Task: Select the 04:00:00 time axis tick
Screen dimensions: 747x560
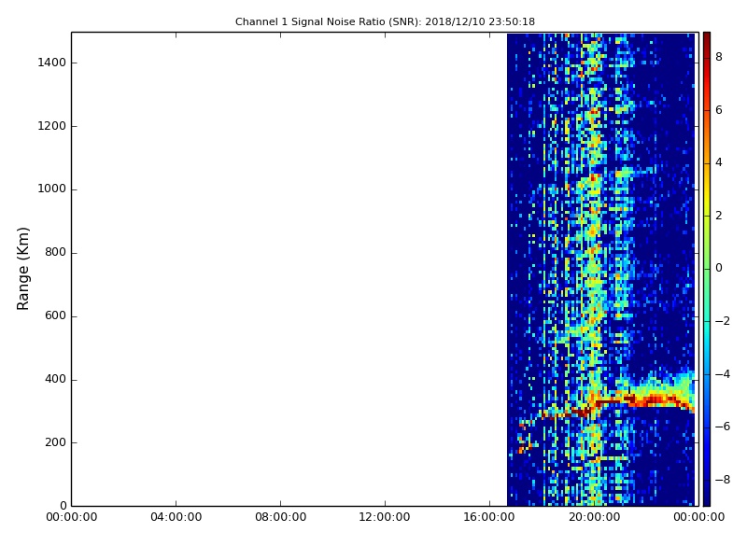Action: tap(176, 519)
